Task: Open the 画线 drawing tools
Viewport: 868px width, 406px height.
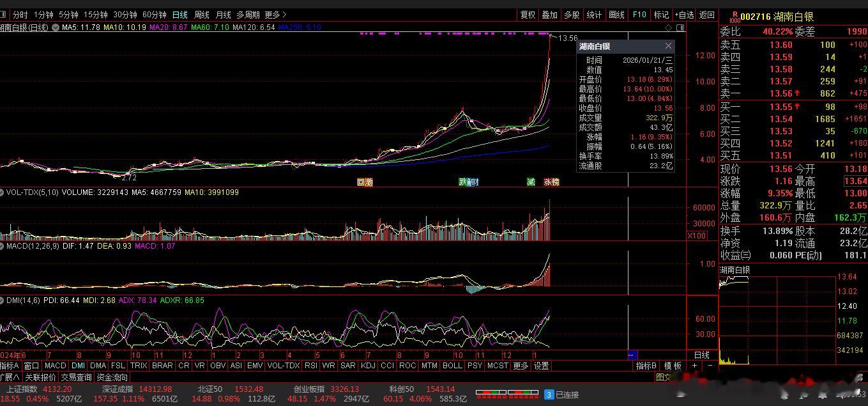Action: 616,15
